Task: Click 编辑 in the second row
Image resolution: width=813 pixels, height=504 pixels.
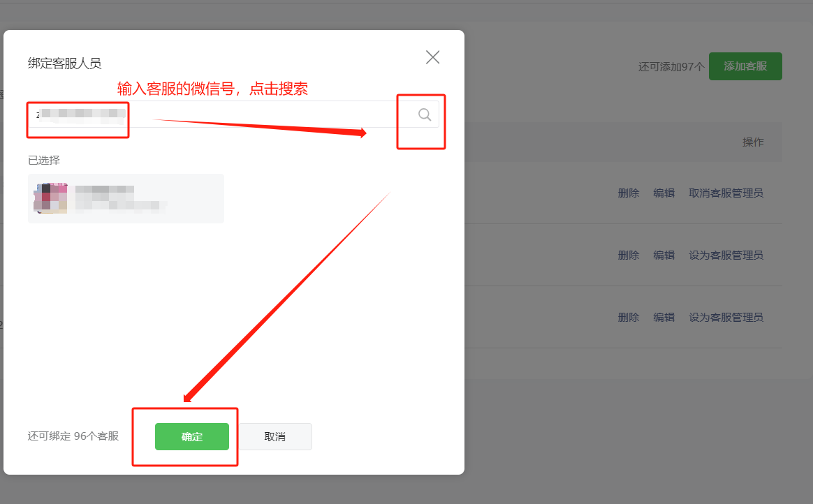Action: [664, 255]
